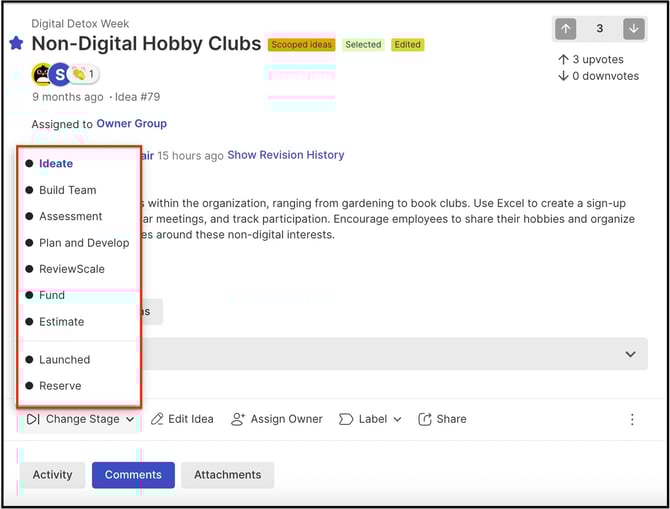This screenshot has width=670, height=509.
Task: Expand the collapsed gray section chevron
Action: (x=630, y=354)
